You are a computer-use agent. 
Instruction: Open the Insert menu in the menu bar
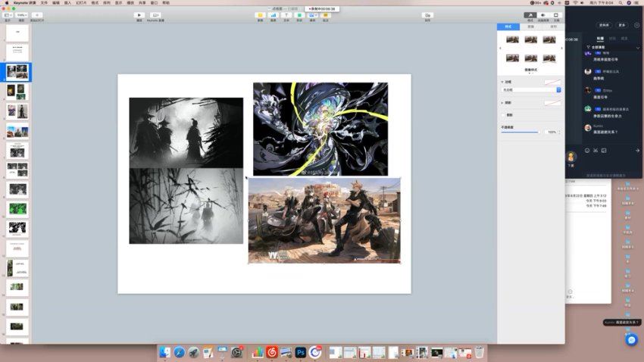[67, 3]
